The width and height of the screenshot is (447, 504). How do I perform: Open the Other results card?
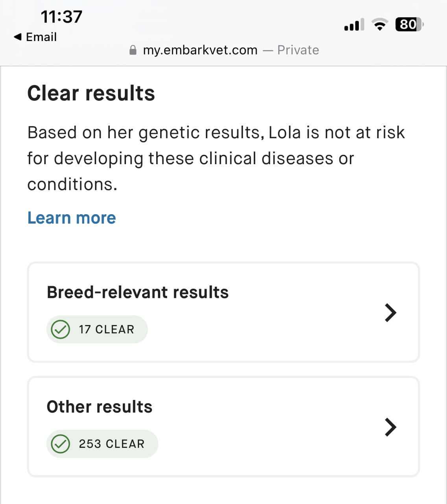[x=223, y=427]
